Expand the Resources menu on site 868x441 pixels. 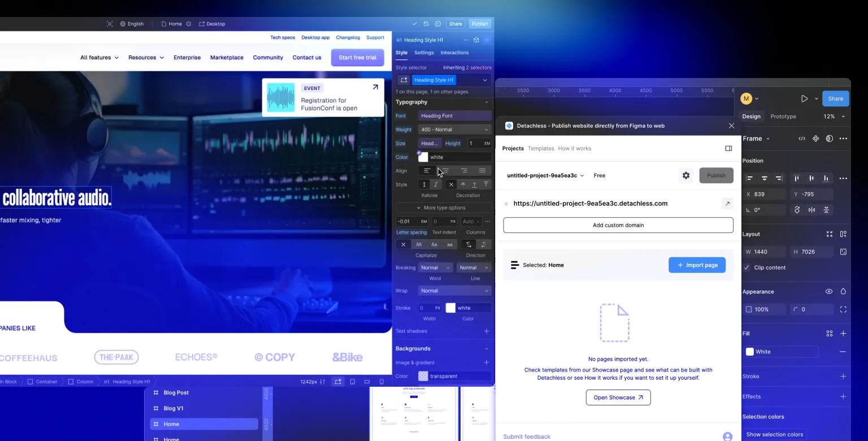[146, 58]
